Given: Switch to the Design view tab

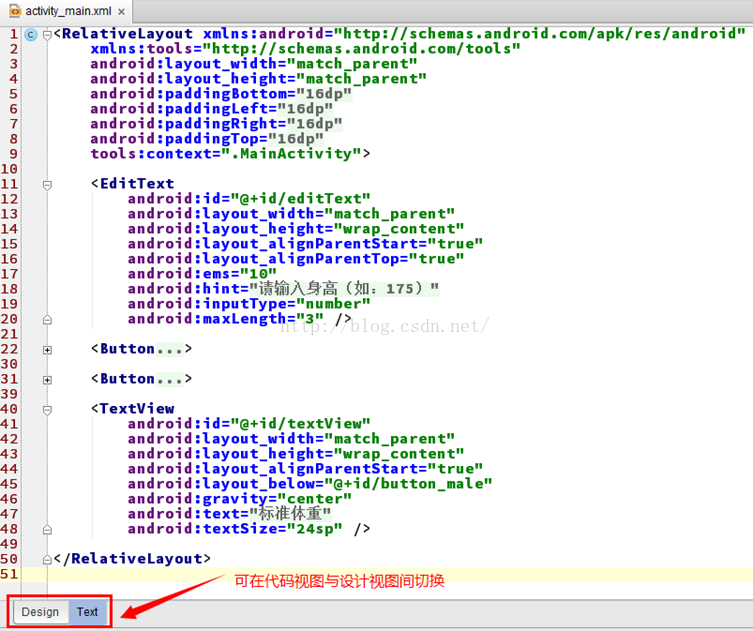Looking at the screenshot, I should (x=40, y=612).
